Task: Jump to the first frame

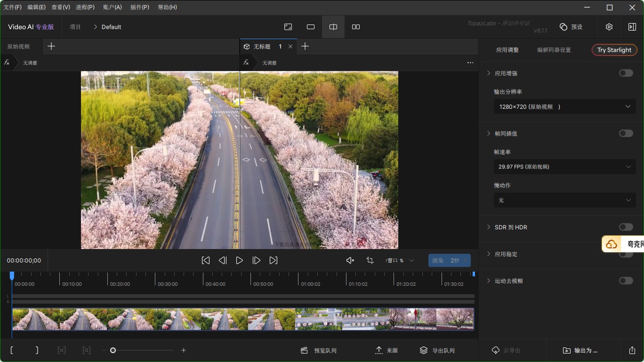Action: coord(206,260)
